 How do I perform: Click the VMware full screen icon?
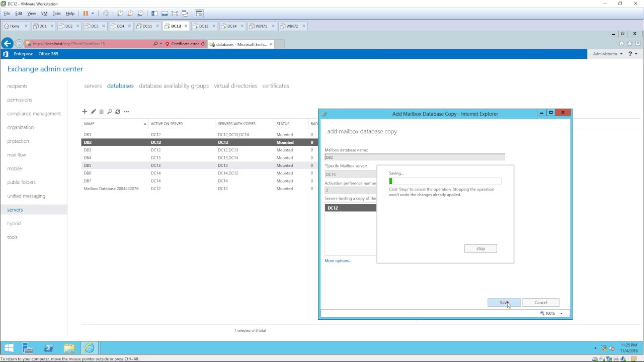[175, 13]
